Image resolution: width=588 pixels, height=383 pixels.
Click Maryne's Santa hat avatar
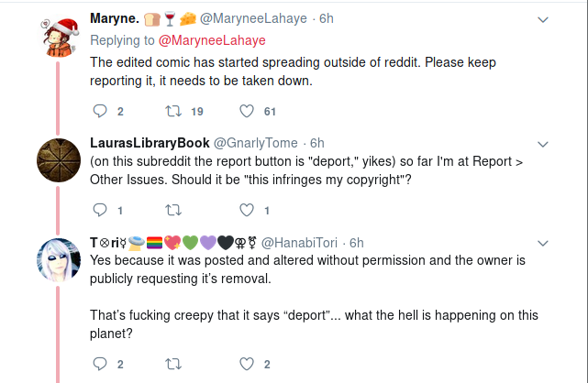pyautogui.click(x=58, y=38)
